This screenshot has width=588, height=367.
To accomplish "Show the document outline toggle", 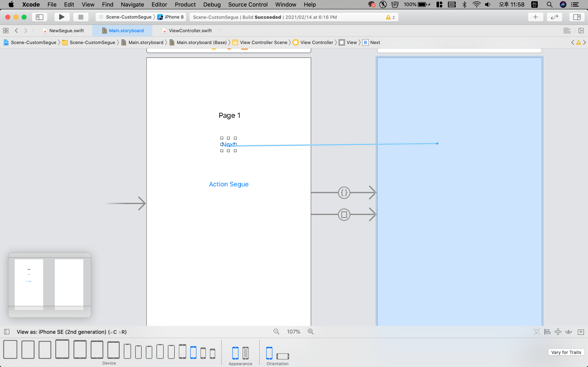I will (7, 332).
